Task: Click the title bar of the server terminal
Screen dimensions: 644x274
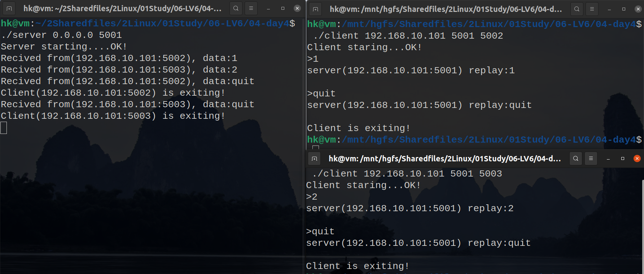Action: tap(123, 8)
